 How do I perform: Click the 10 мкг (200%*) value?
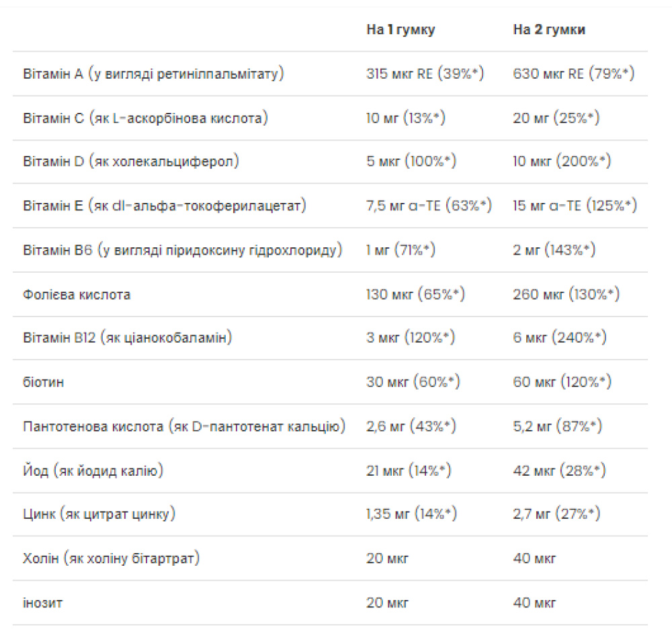562,162
